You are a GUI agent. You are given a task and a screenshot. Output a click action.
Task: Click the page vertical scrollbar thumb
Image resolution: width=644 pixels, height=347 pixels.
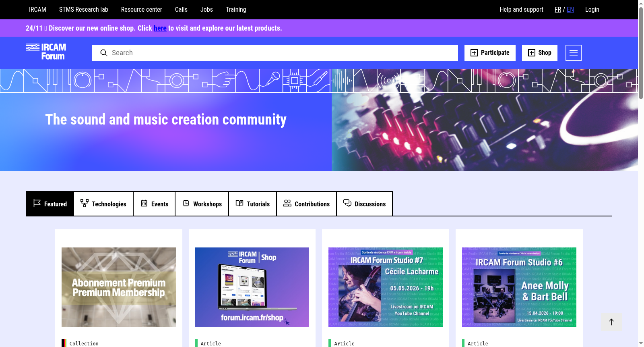pos(641,52)
